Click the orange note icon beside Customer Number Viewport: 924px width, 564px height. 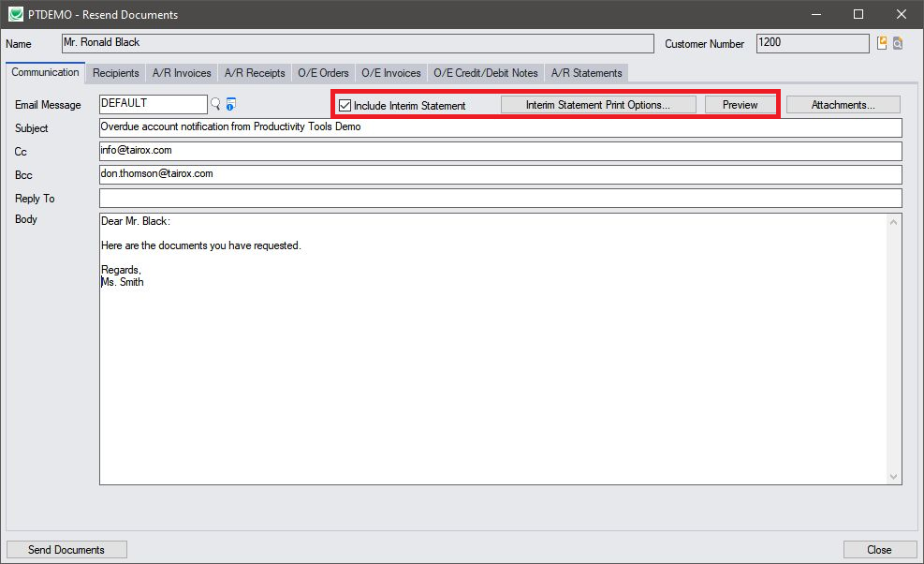coord(881,43)
